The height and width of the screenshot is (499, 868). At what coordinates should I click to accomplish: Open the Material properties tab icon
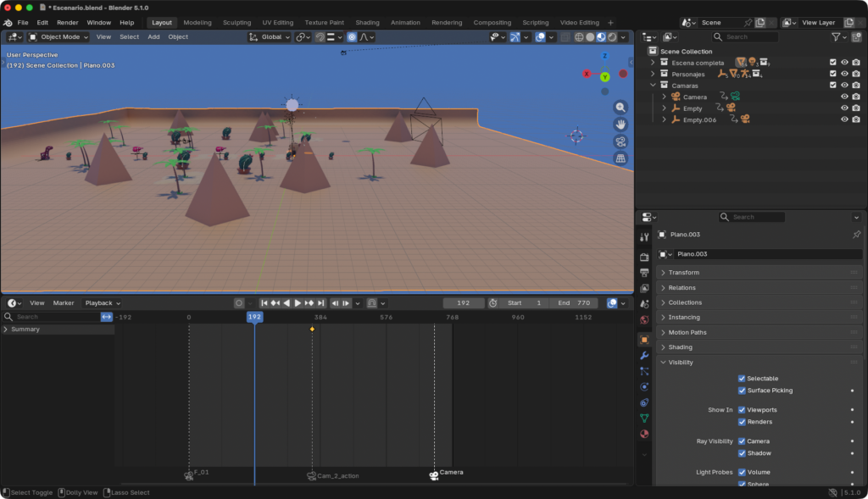[644, 434]
